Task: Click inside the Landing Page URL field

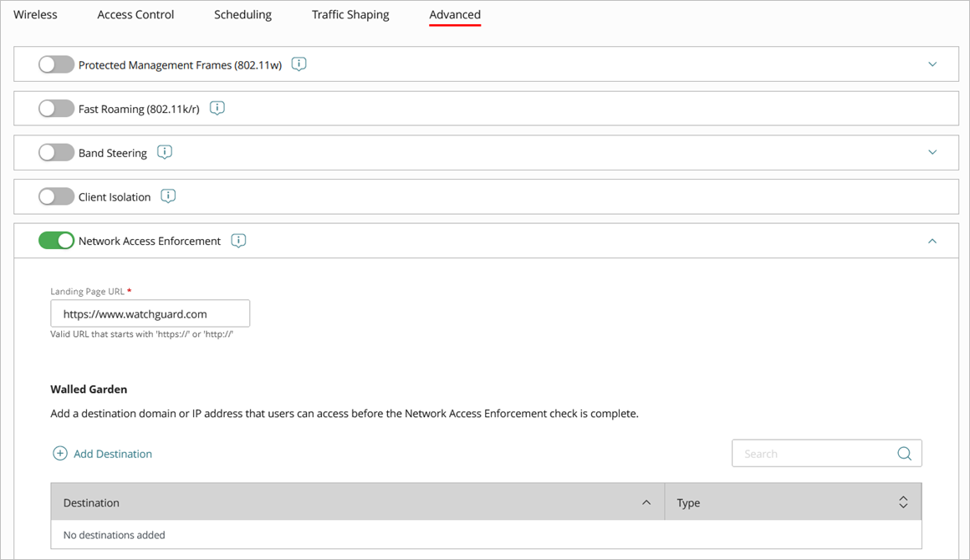Action: [151, 313]
